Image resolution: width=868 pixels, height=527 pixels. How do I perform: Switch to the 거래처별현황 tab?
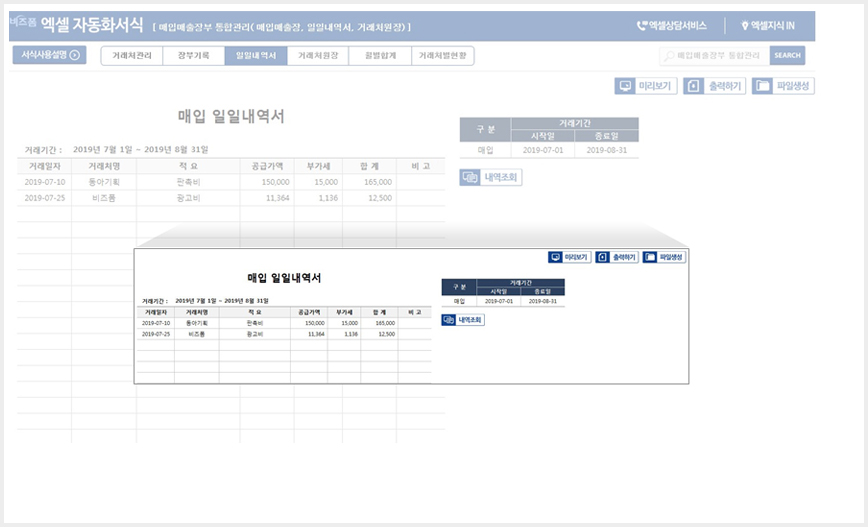click(x=443, y=55)
